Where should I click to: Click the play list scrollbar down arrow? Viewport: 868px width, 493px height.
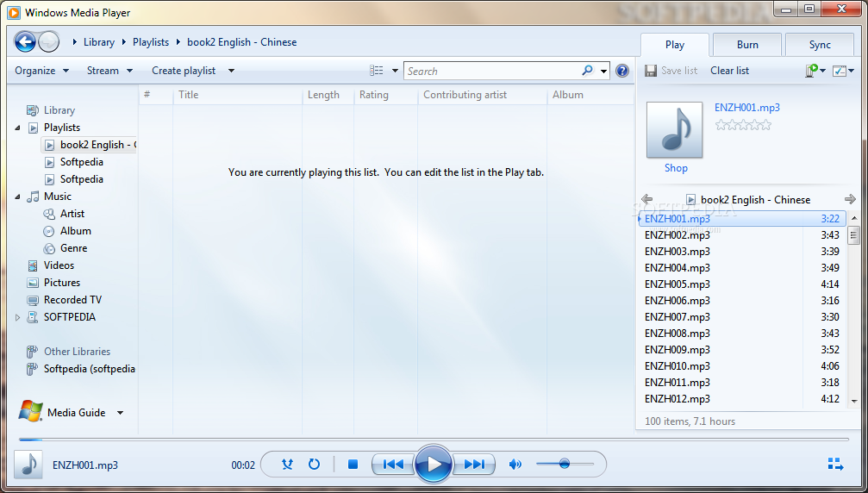click(853, 401)
